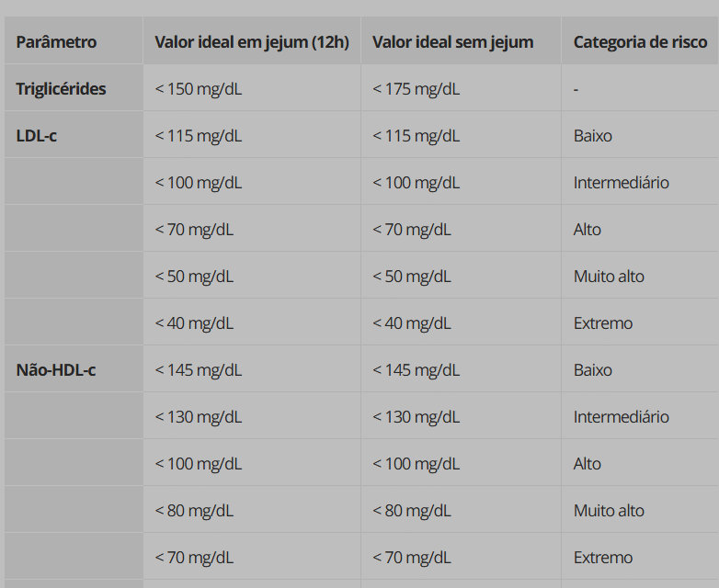Click < 130 mg/dL in the sem jejum column
The width and height of the screenshot is (719, 588).
(416, 417)
